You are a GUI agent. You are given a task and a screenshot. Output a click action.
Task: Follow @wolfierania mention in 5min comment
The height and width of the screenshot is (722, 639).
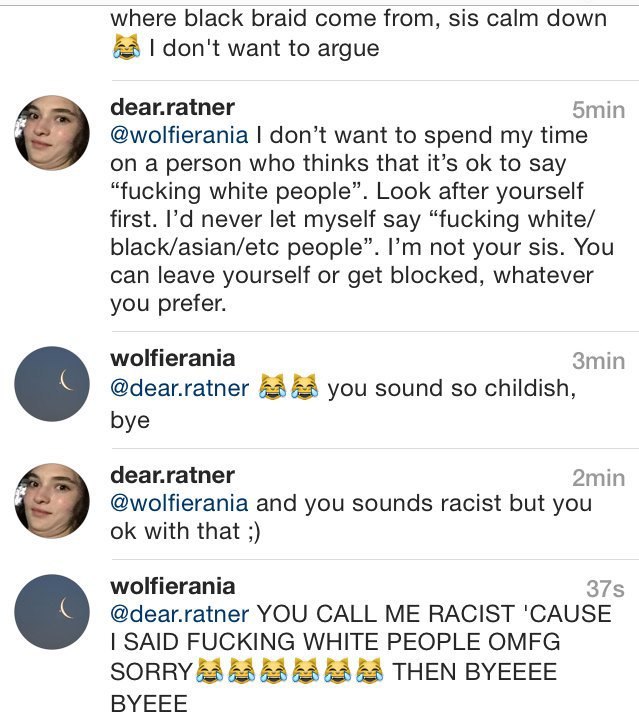pyautogui.click(x=179, y=135)
